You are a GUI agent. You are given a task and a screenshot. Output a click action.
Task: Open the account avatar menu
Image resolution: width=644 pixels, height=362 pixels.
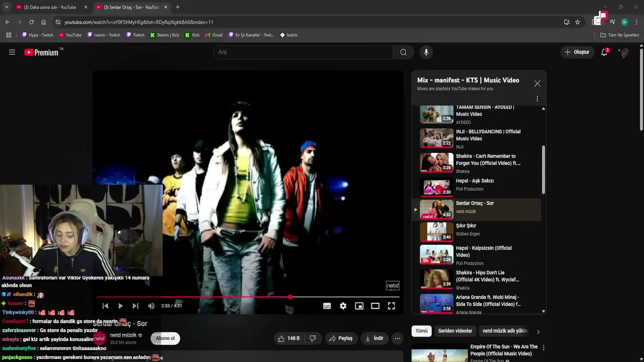(624, 52)
